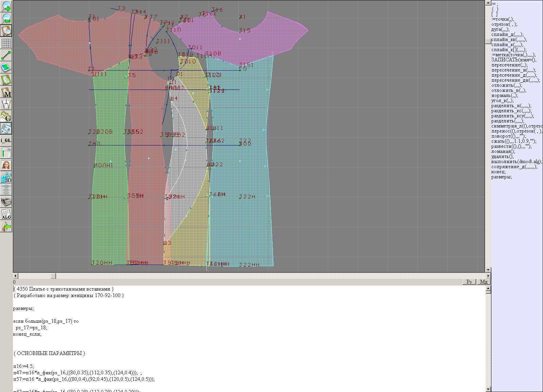Click the ALG algorithm document icon

[x=6, y=214]
